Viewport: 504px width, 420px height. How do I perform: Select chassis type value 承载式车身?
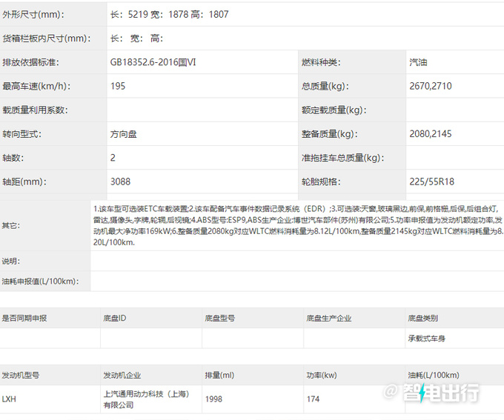point(426,339)
